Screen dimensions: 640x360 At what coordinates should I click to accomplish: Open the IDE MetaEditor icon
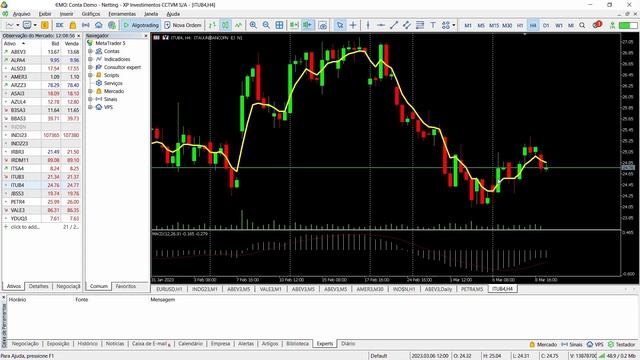[60, 25]
